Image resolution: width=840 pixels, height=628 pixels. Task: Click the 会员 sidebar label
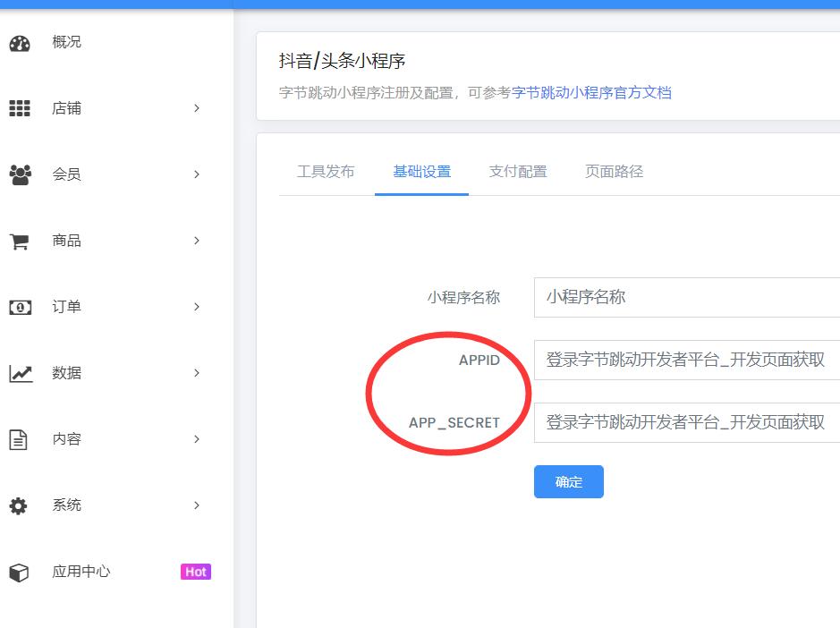coord(66,174)
